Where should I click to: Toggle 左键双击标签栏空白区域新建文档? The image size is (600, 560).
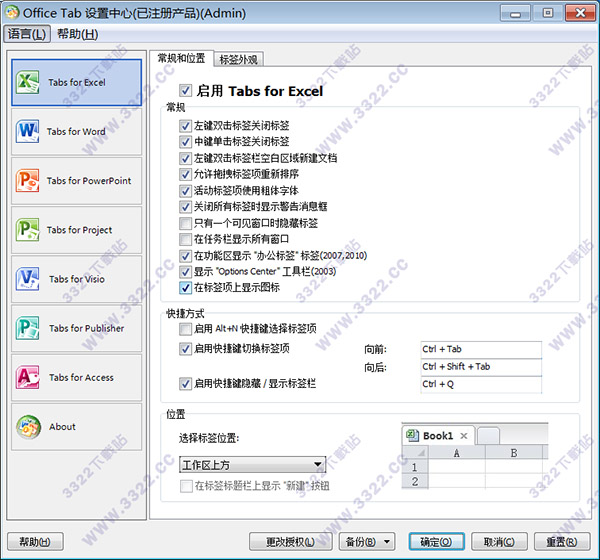point(185,158)
